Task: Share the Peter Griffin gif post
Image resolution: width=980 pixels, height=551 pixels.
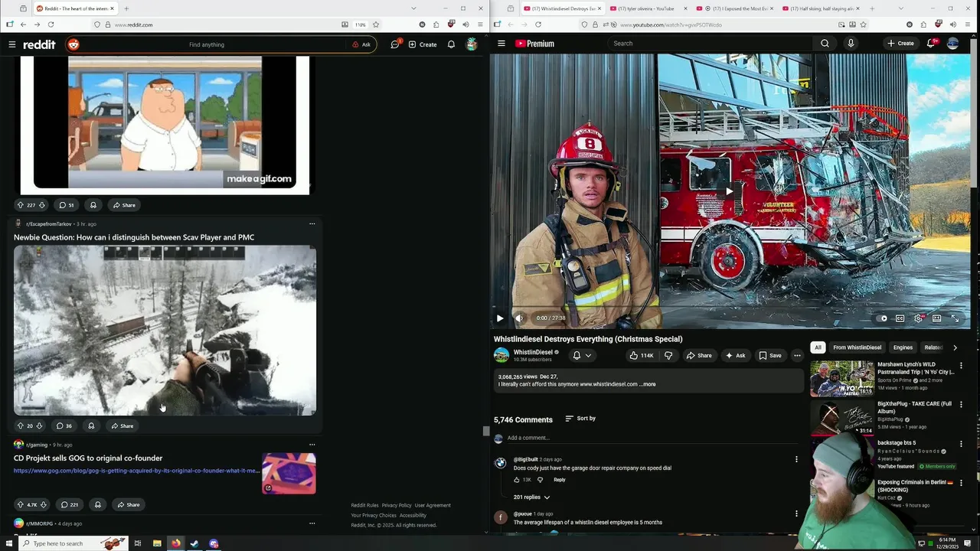Action: (124, 205)
